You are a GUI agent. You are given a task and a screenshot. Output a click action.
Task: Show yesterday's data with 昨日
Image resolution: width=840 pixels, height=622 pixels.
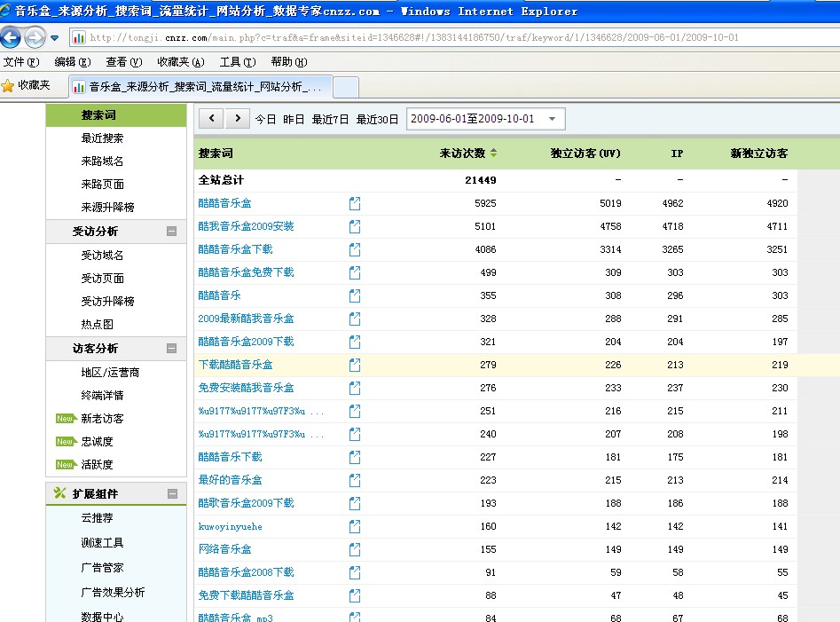pos(294,120)
